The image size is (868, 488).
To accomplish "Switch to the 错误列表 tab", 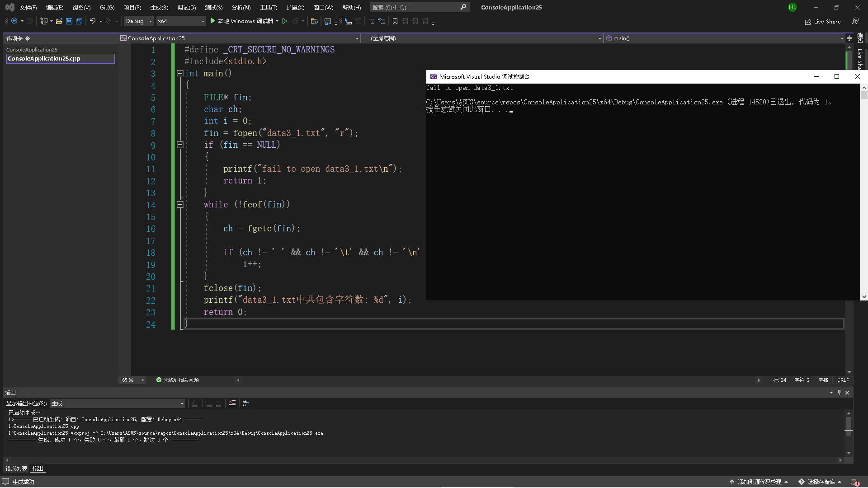I will [16, 469].
